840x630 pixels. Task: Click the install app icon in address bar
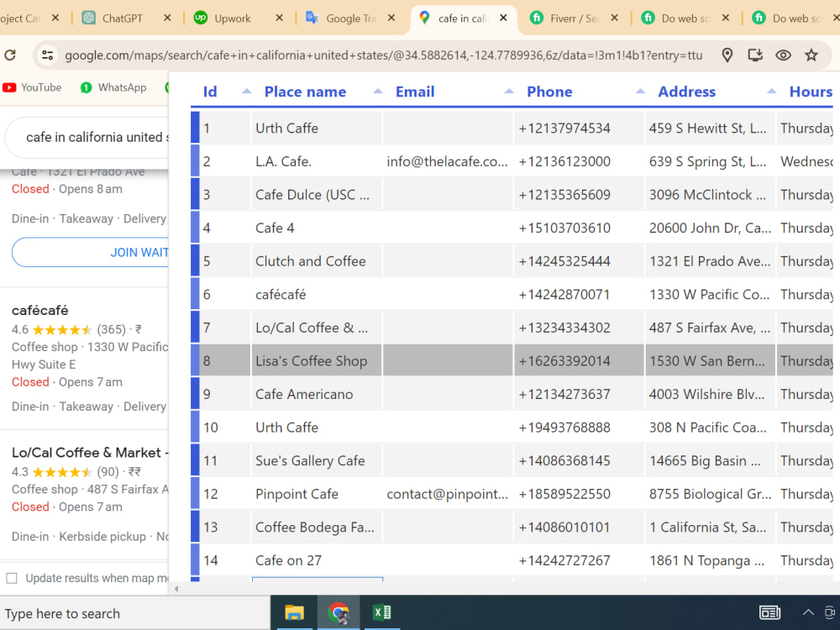[755, 55]
